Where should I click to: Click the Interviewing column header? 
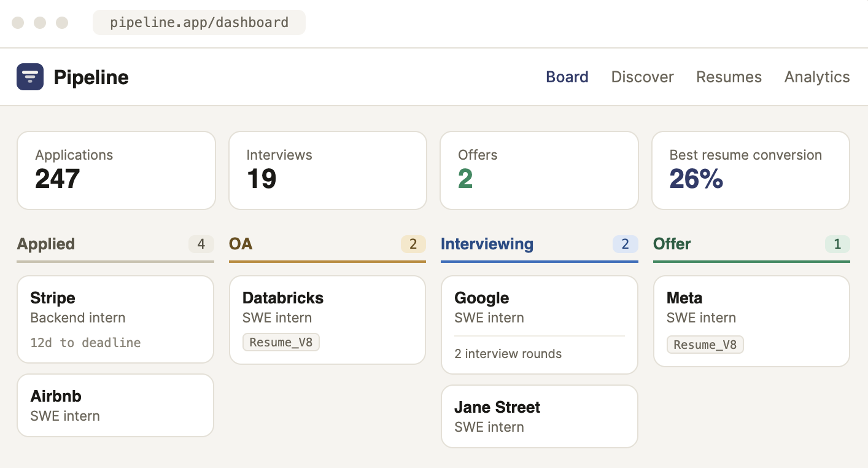click(x=487, y=244)
